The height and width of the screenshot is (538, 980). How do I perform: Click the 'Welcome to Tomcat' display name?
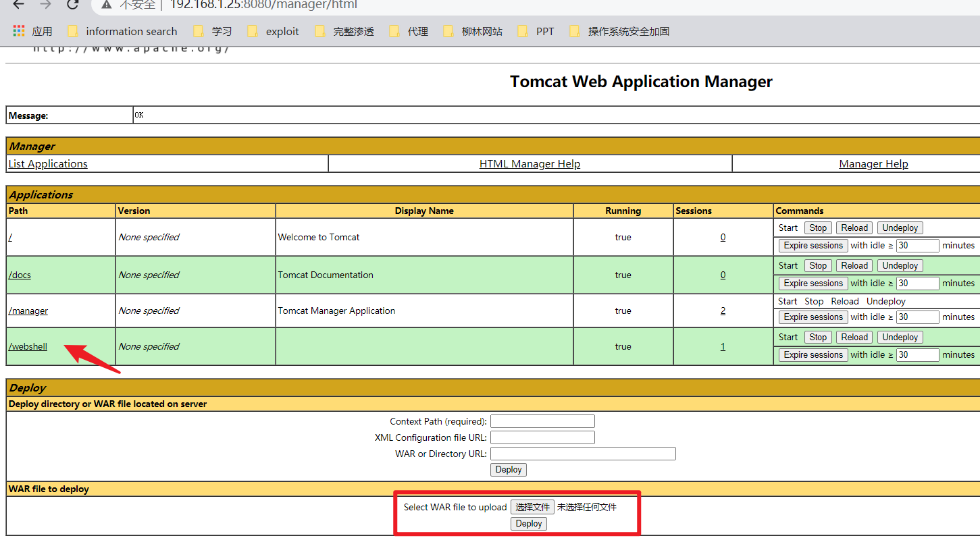pyautogui.click(x=319, y=237)
